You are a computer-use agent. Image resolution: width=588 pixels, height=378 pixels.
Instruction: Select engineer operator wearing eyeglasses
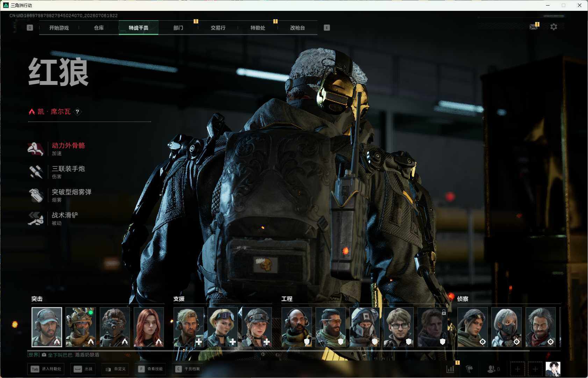coord(399,327)
